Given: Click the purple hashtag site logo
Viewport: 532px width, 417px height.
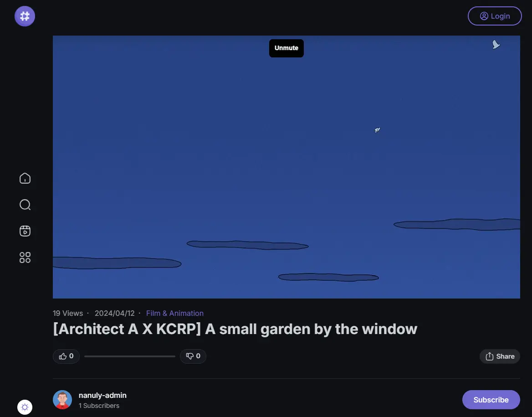Looking at the screenshot, I should tap(25, 16).
